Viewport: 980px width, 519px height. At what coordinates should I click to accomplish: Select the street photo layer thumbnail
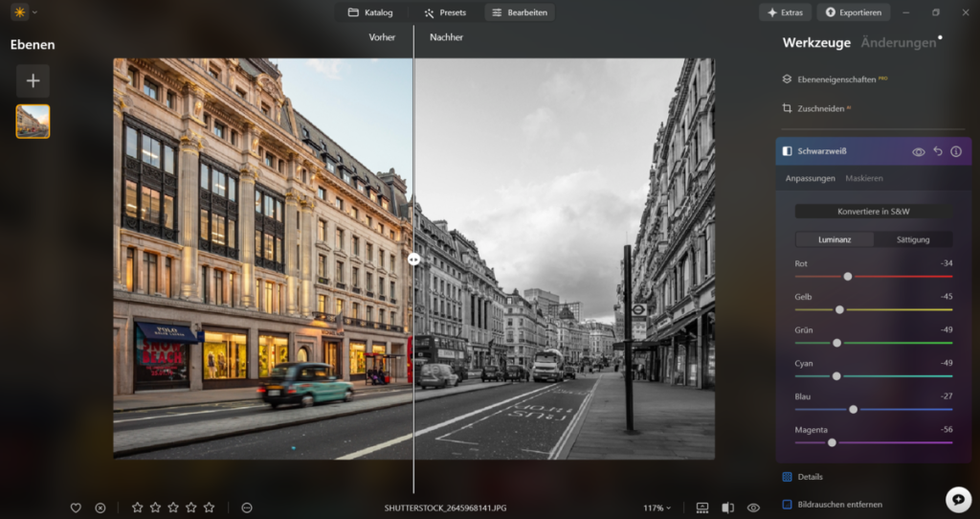tap(33, 122)
